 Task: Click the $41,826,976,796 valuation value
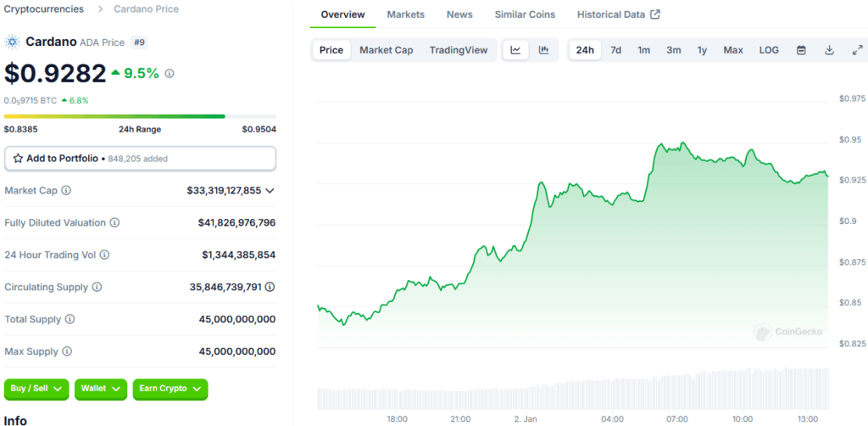[x=237, y=222]
